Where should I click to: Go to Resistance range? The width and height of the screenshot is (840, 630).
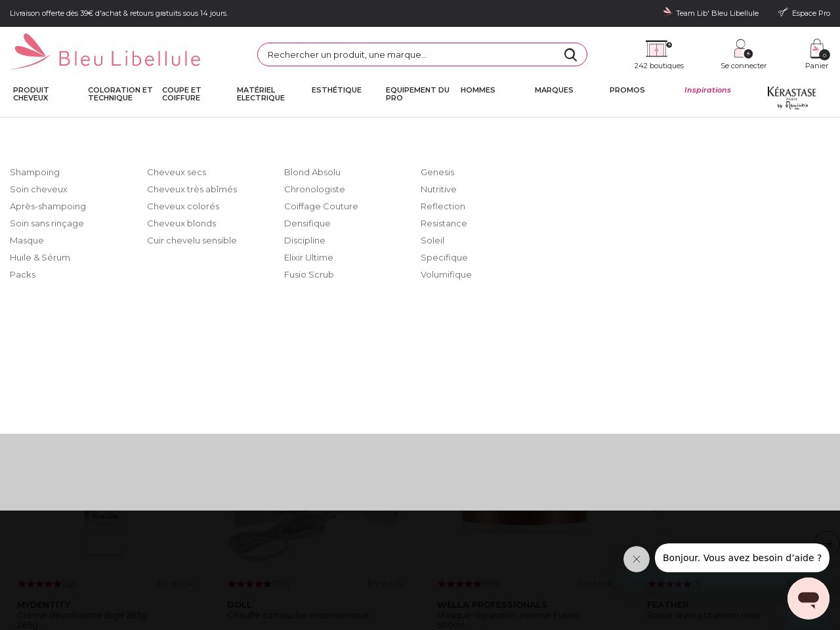click(x=444, y=223)
